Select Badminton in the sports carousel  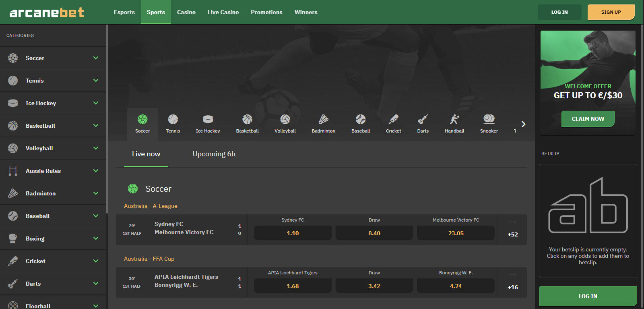pyautogui.click(x=324, y=124)
